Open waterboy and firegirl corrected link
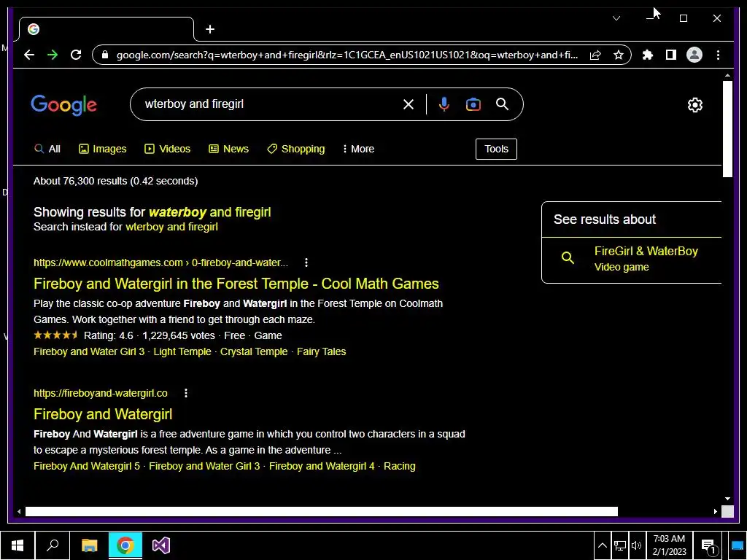The width and height of the screenshot is (747, 560). pyautogui.click(x=209, y=212)
